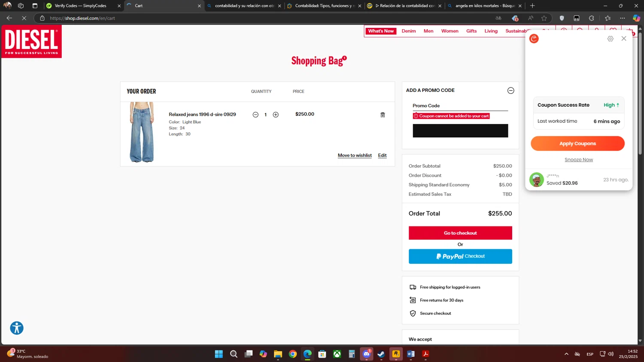Open the Denim menu
The height and width of the screenshot is (362, 644).
pos(409,31)
